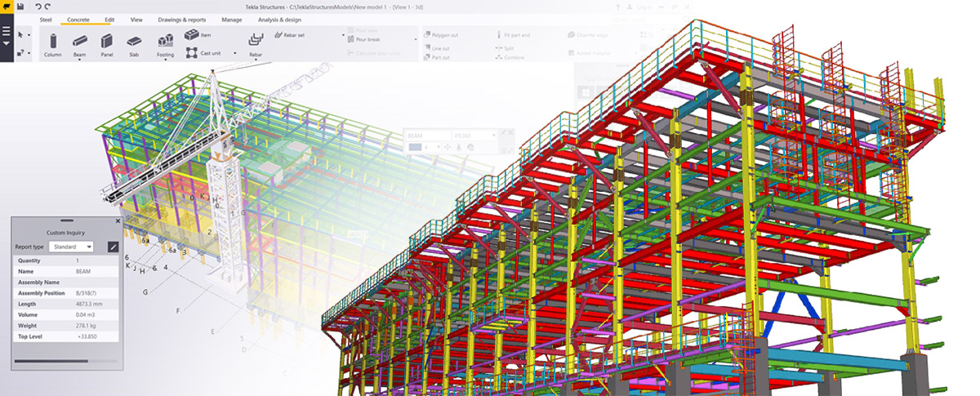This screenshot has height=396, width=980.
Task: Grab the Custom Inquiry panel drag handle
Action: point(67,220)
